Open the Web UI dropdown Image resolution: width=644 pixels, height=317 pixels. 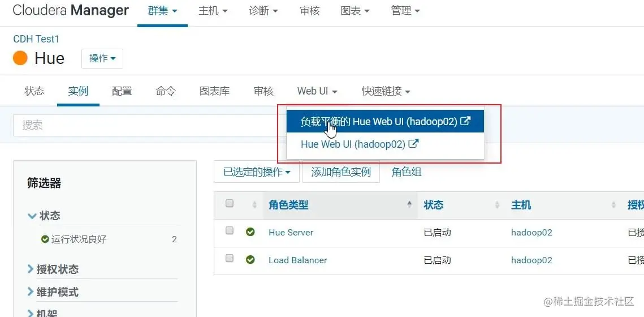[x=317, y=91]
